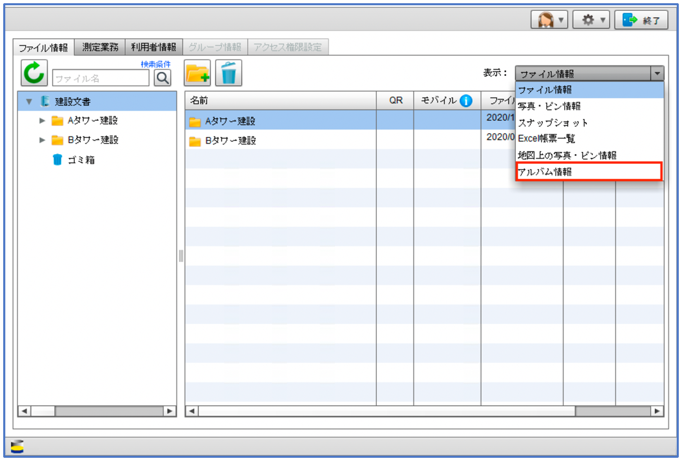Expand the Aタワー建設 tree folder
Viewport: 683px width, 461px height.
pyautogui.click(x=42, y=121)
